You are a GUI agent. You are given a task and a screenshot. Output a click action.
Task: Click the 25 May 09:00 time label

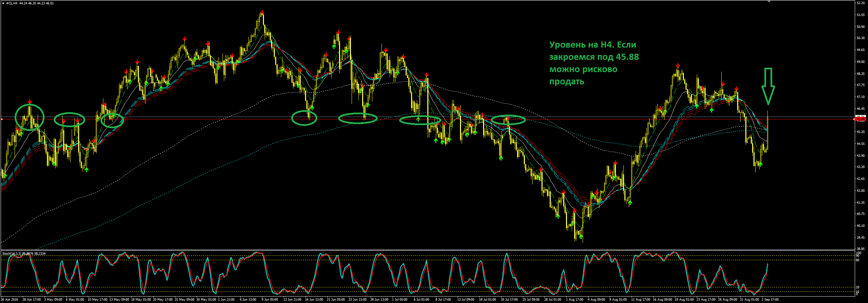[184, 300]
